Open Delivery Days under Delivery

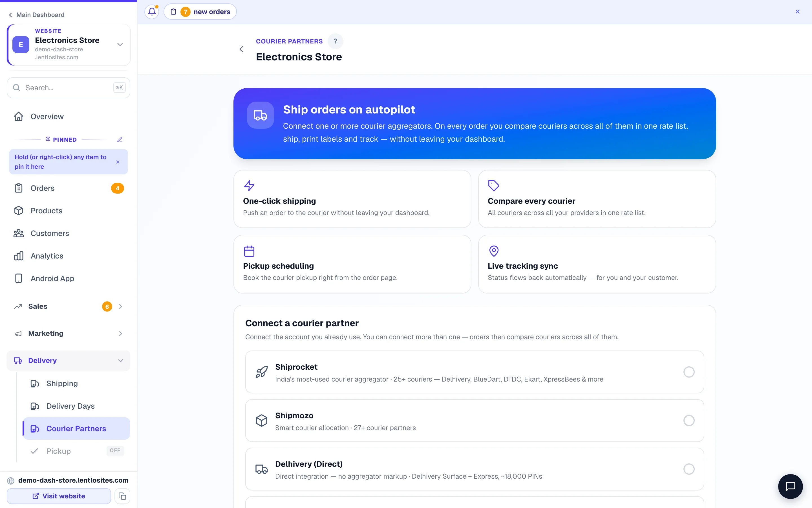(76, 406)
